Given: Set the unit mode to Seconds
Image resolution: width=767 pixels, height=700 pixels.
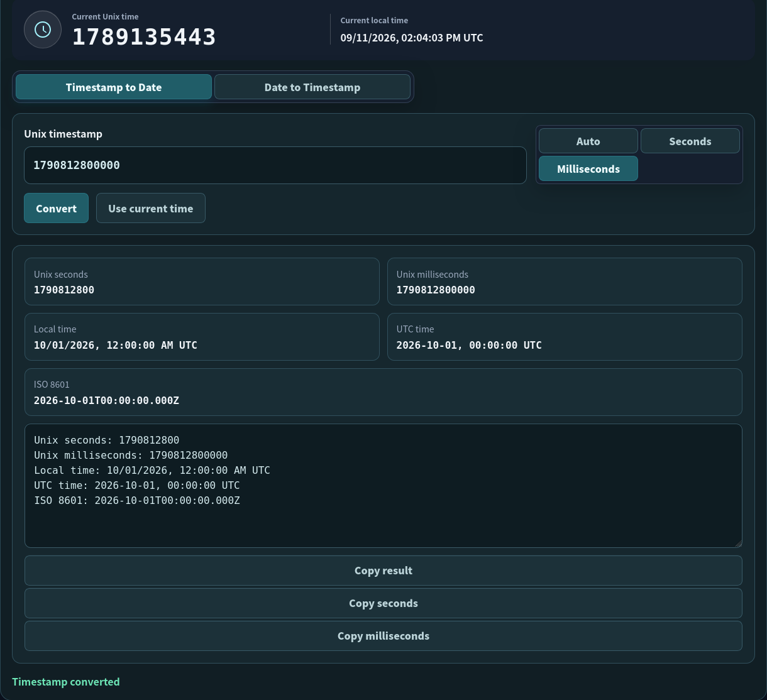Looking at the screenshot, I should (690, 141).
